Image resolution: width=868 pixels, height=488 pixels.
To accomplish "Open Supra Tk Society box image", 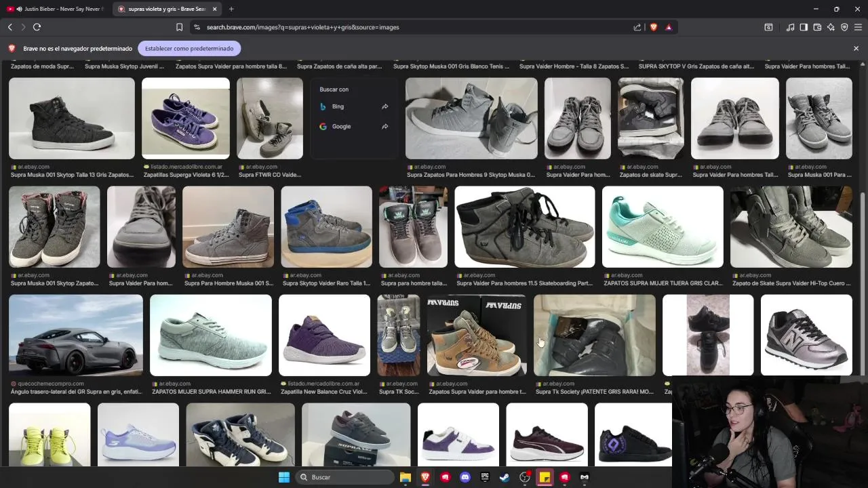I will click(x=595, y=335).
